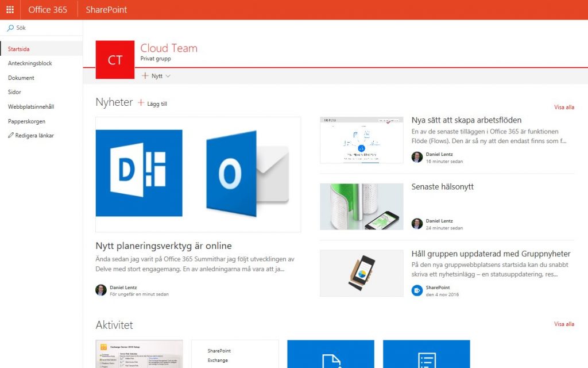
Task: Click the red CT site logo tile
Action: (115, 60)
